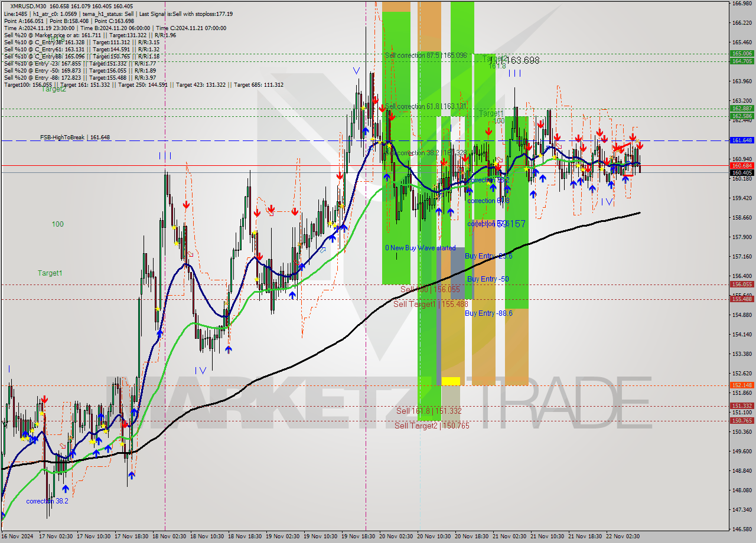Click the 146.580 price axis value
The image size is (756, 543).
[x=742, y=529]
